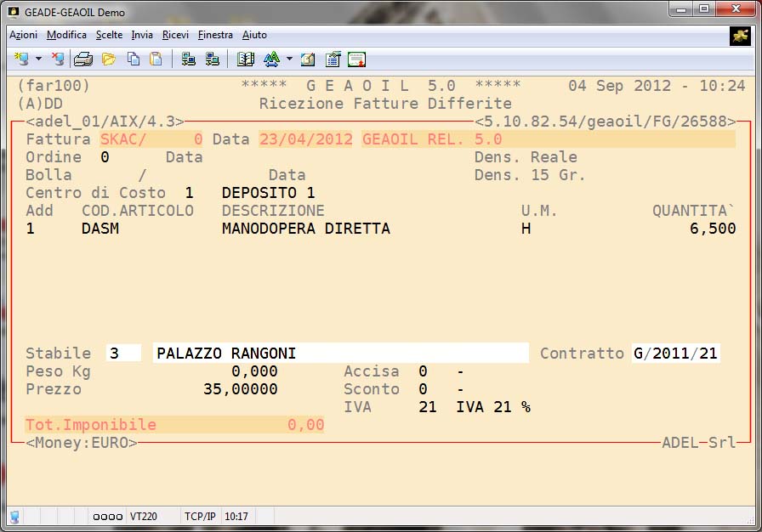Open the Scelte menu
This screenshot has height=532, width=762.
coord(109,35)
